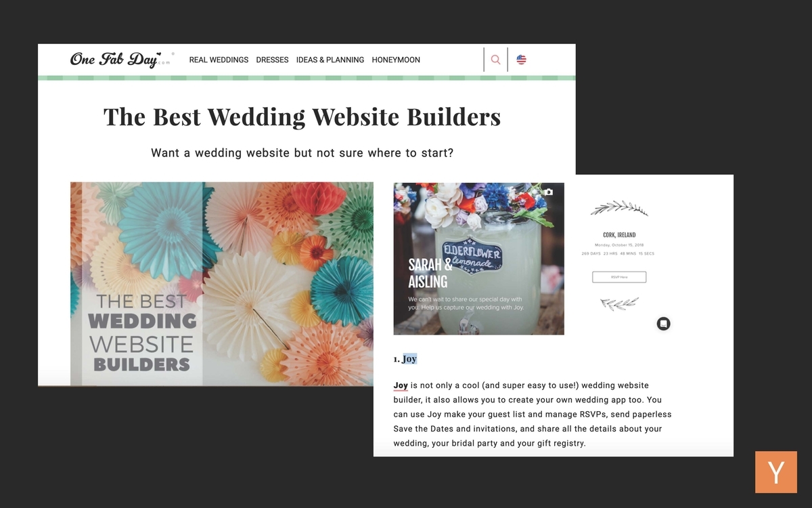Click The Best Wedding Website Builders headline

pos(302,117)
